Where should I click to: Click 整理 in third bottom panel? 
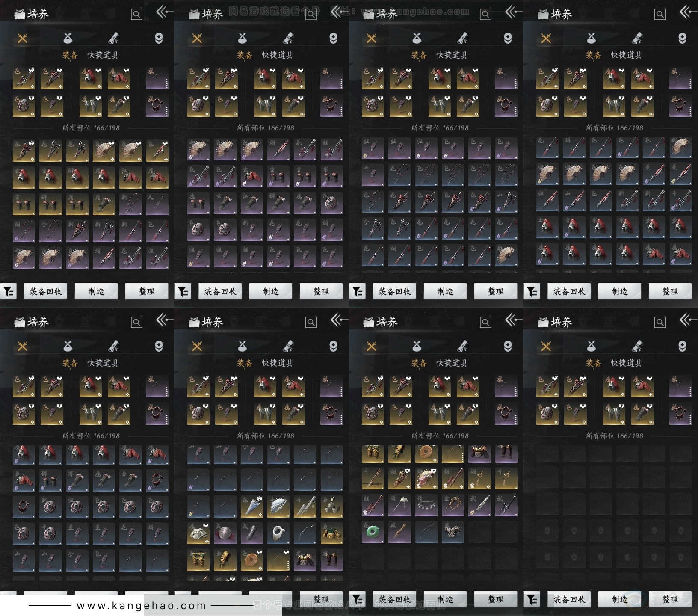pyautogui.click(x=496, y=600)
